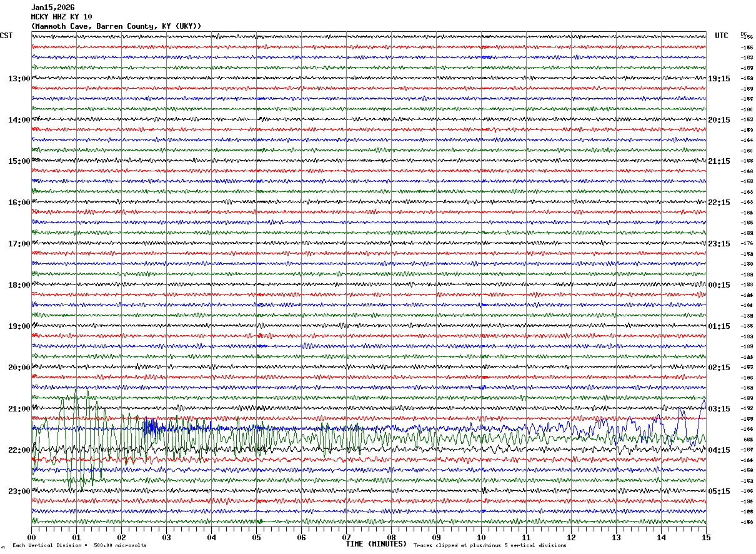Click minute tick 04 on the time axis
This screenshot has height=554, width=756.
[x=211, y=537]
